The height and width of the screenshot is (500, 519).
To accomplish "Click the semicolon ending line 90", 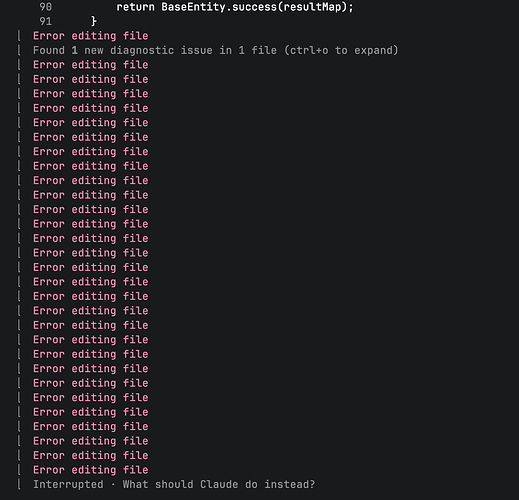I will (x=351, y=8).
